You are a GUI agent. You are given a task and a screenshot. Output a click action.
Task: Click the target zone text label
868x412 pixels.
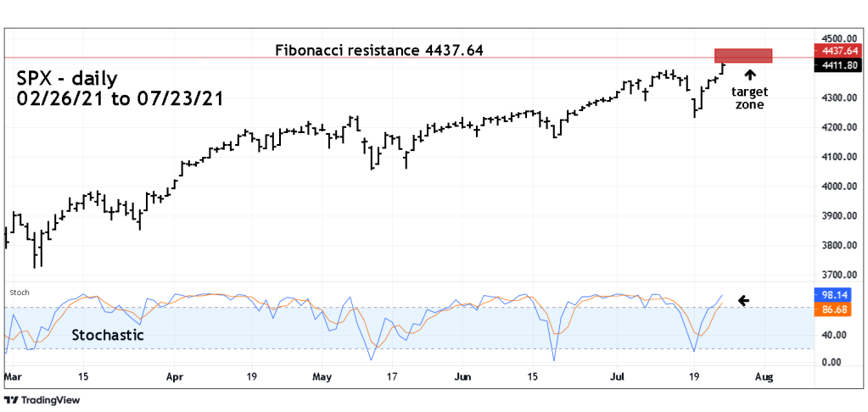(749, 98)
